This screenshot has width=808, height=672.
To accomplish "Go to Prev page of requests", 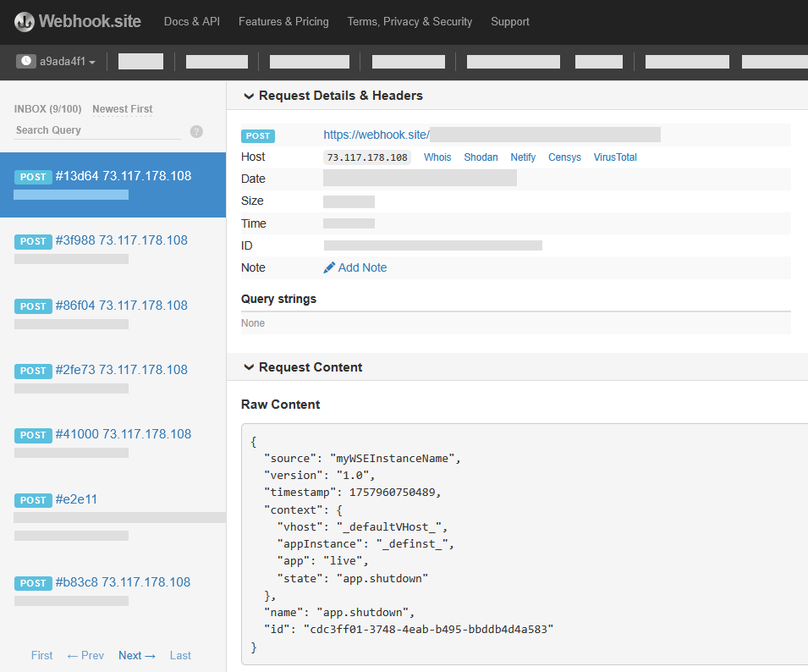I will (x=85, y=656).
